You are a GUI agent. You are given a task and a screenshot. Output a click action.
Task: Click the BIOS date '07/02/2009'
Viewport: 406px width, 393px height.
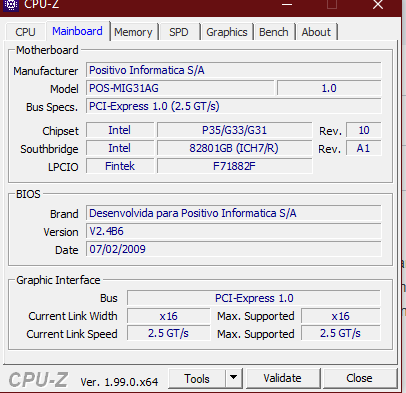pyautogui.click(x=233, y=249)
